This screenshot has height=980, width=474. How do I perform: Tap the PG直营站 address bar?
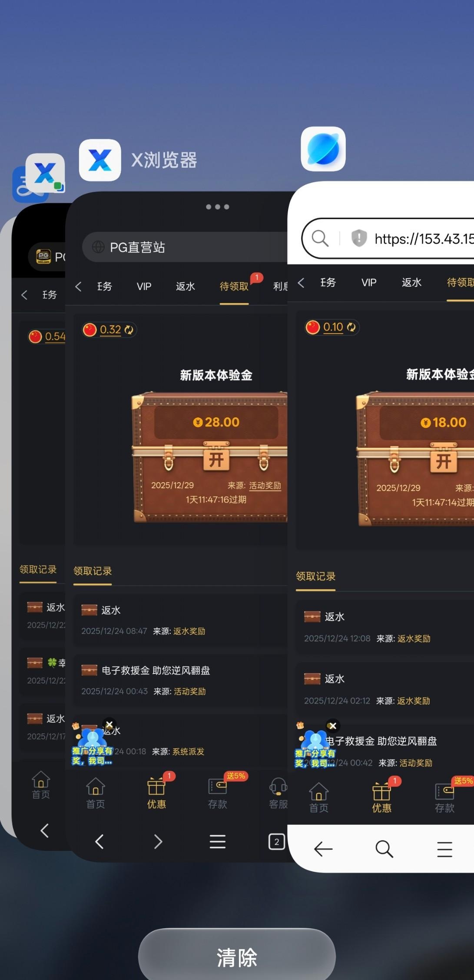pos(185,247)
